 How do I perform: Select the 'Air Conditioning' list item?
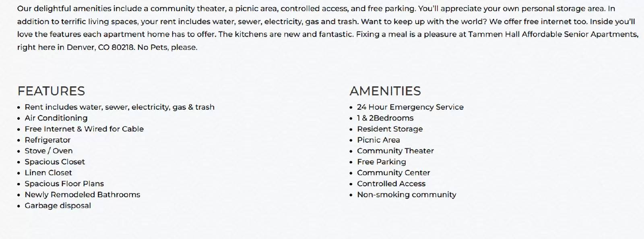click(x=56, y=118)
